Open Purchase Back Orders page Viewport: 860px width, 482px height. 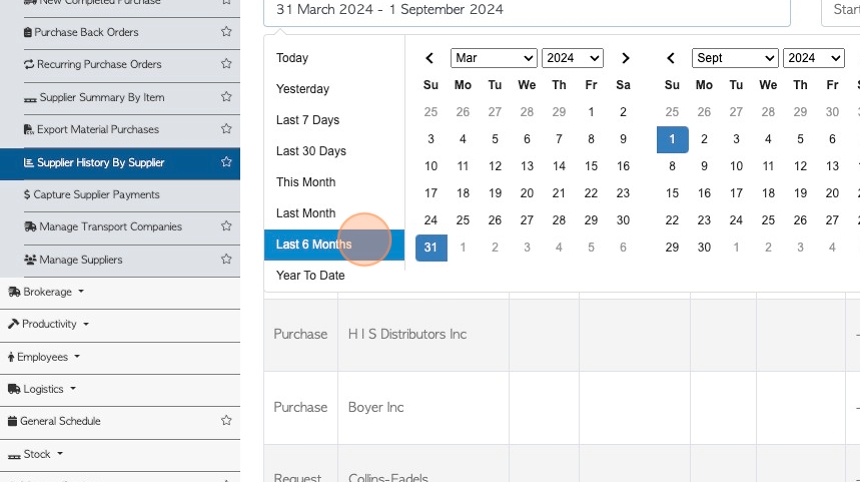86,32
